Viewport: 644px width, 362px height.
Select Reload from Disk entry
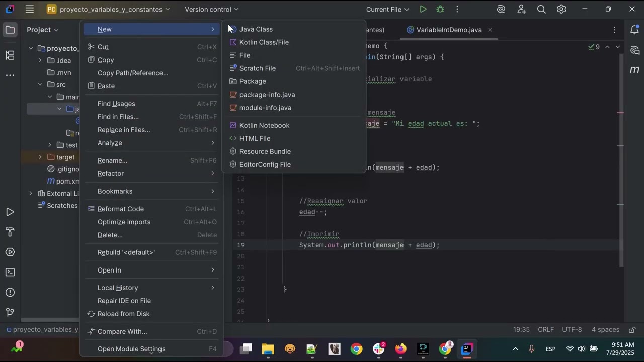coord(152,314)
